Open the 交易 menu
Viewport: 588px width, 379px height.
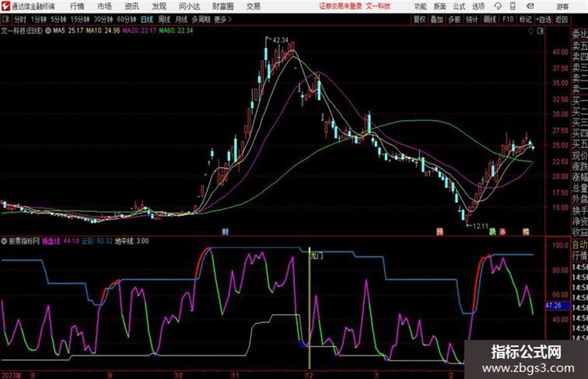coord(253,6)
